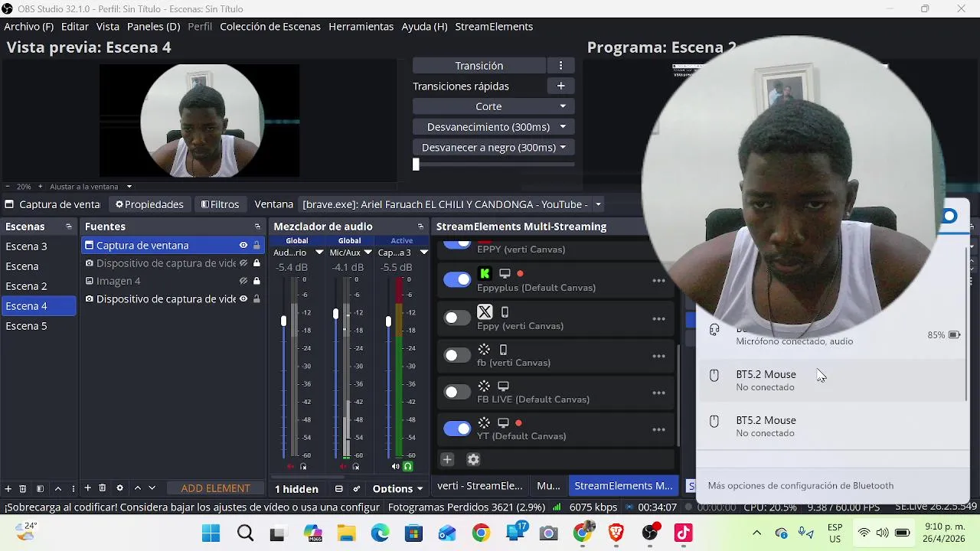The height and width of the screenshot is (551, 980).
Task: Open the Desvanecer a negro (300ms) dropdown
Action: coord(563,148)
